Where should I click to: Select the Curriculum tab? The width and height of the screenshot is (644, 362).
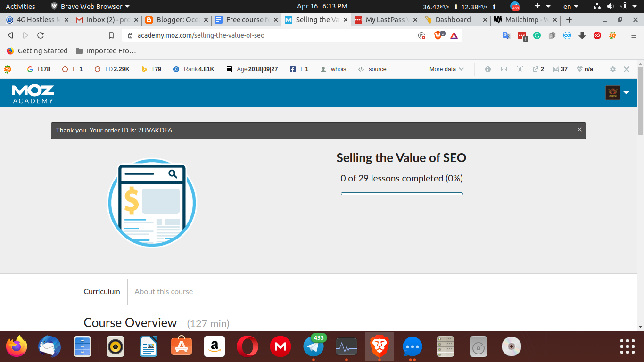tap(102, 292)
